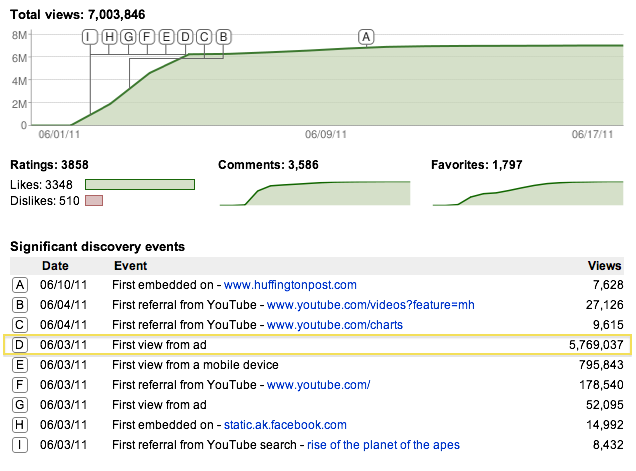Select the highlighted 'First view from ad' row

click(x=320, y=345)
